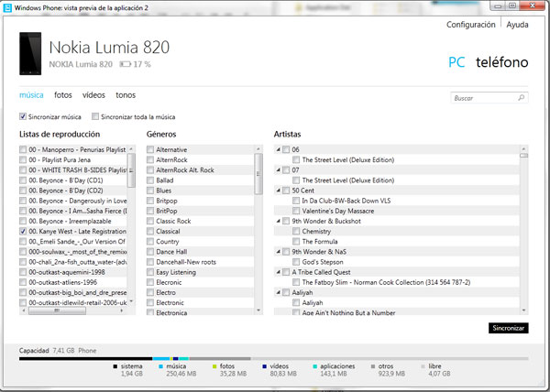Click 'In Da Club-BW-Back Down VLS' row
Image resolution: width=550 pixels, height=392 pixels.
tap(397, 201)
